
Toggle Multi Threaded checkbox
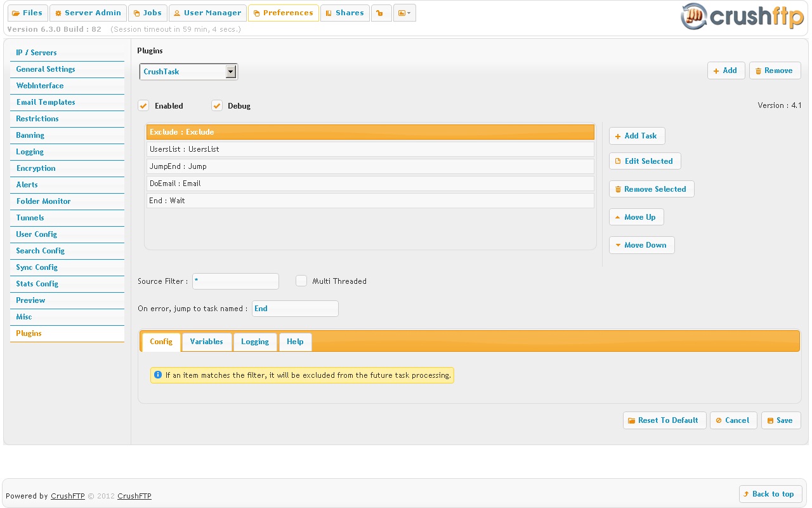[x=301, y=281]
